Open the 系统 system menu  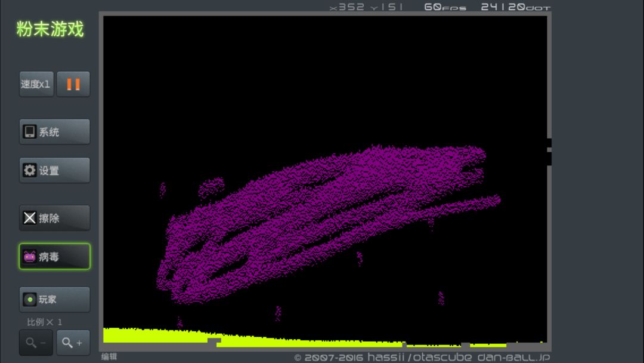pyautogui.click(x=55, y=132)
